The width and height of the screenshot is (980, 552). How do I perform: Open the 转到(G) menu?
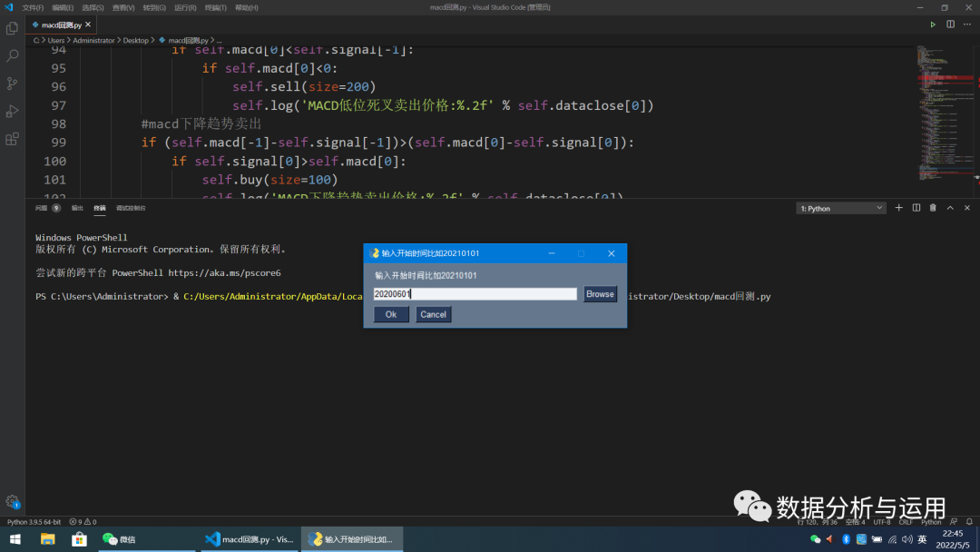click(154, 7)
